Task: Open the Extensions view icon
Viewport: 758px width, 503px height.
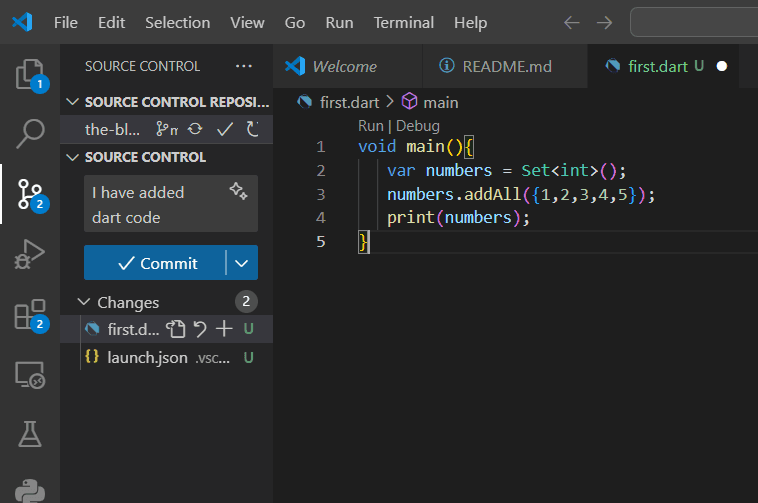Action: (x=29, y=314)
